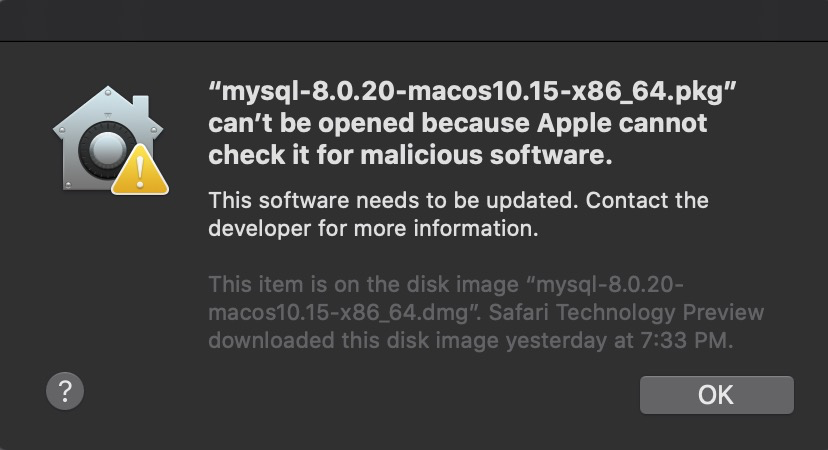Click the gray "This item is on the disk image" text
This screenshot has width=828, height=450.
364,285
